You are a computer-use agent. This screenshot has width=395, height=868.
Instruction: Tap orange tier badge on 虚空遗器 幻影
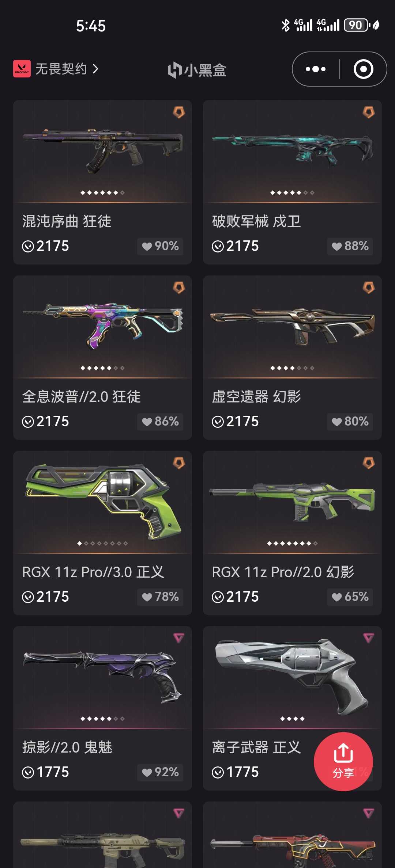369,288
